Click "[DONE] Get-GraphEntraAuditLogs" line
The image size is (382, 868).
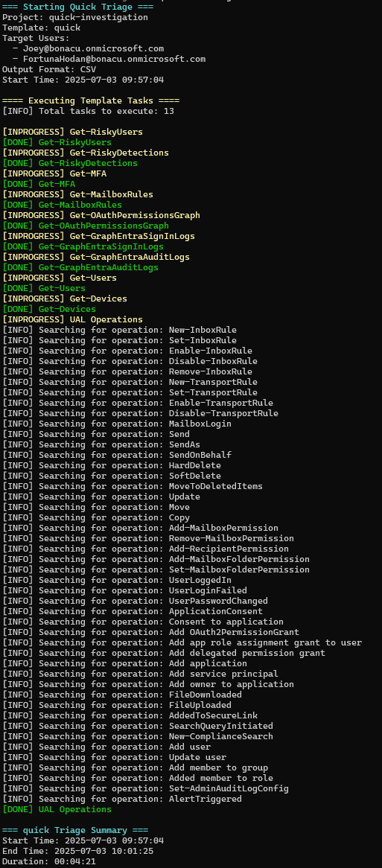[x=80, y=268]
